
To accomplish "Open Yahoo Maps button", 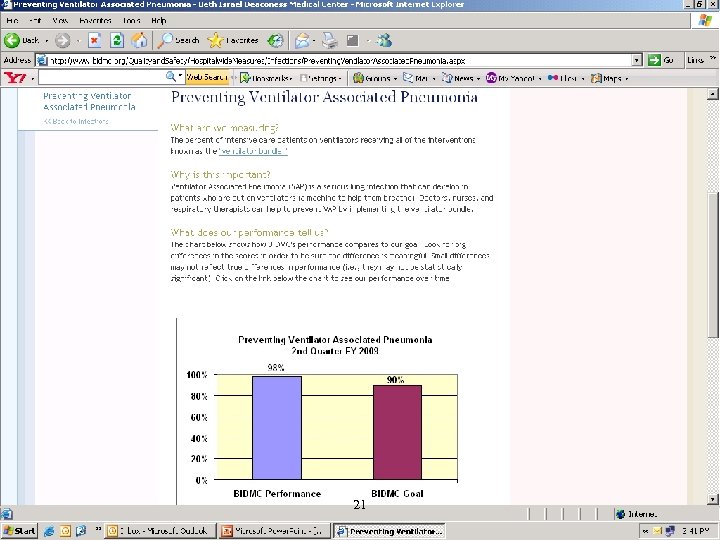I will click(x=609, y=78).
